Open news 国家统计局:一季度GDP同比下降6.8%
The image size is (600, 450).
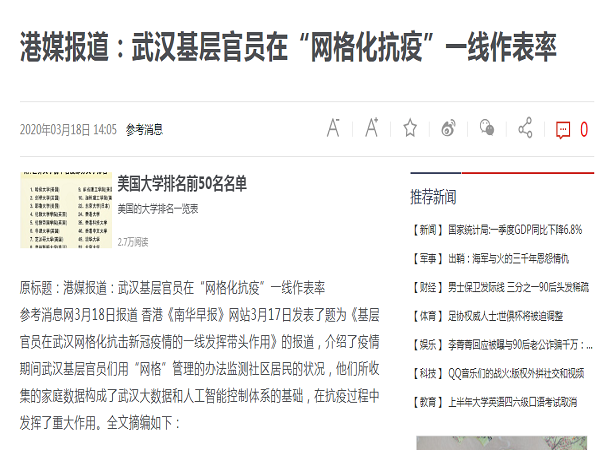click(515, 230)
